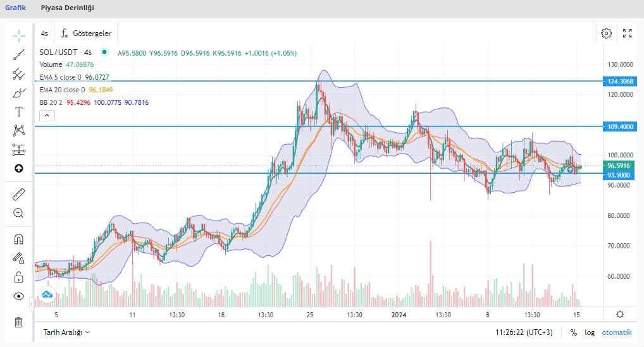The height and width of the screenshot is (347, 644).
Task: Select the text annotation tool
Action: (x=18, y=112)
